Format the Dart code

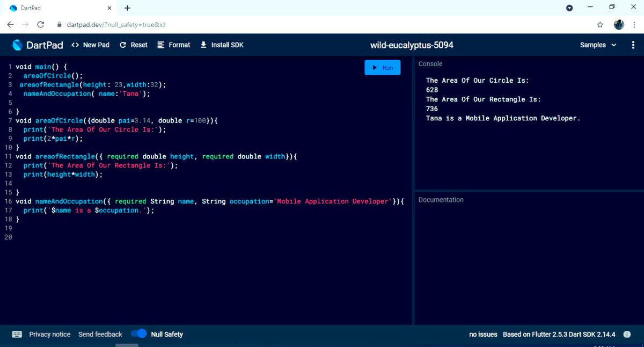pos(174,45)
